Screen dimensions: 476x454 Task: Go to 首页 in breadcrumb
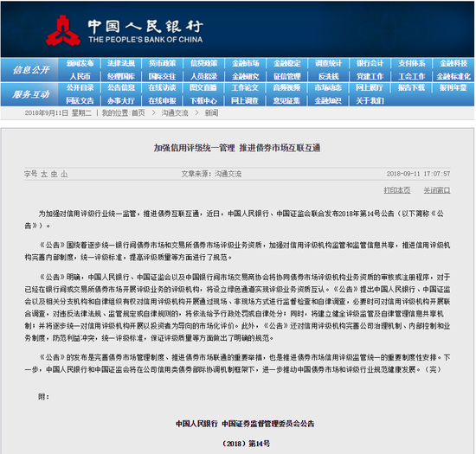point(138,113)
